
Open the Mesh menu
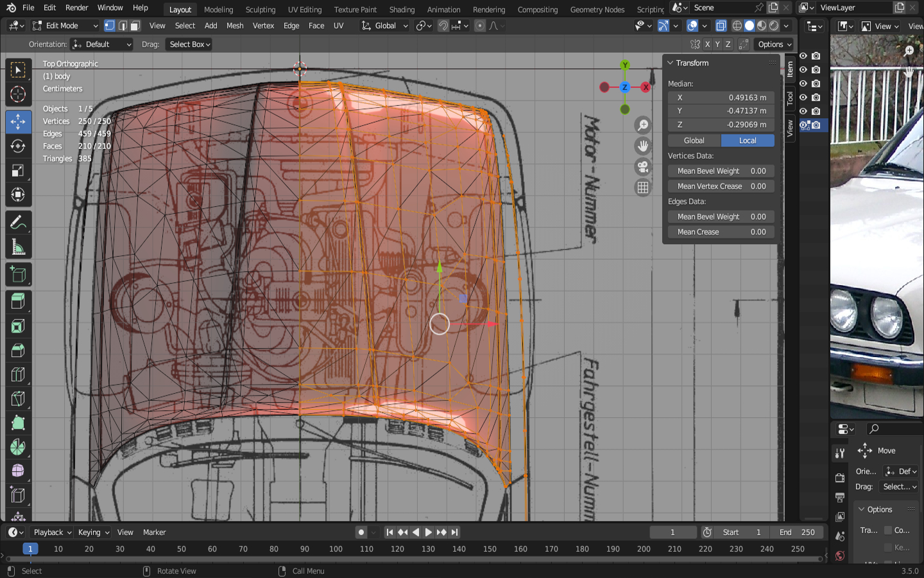(x=235, y=26)
